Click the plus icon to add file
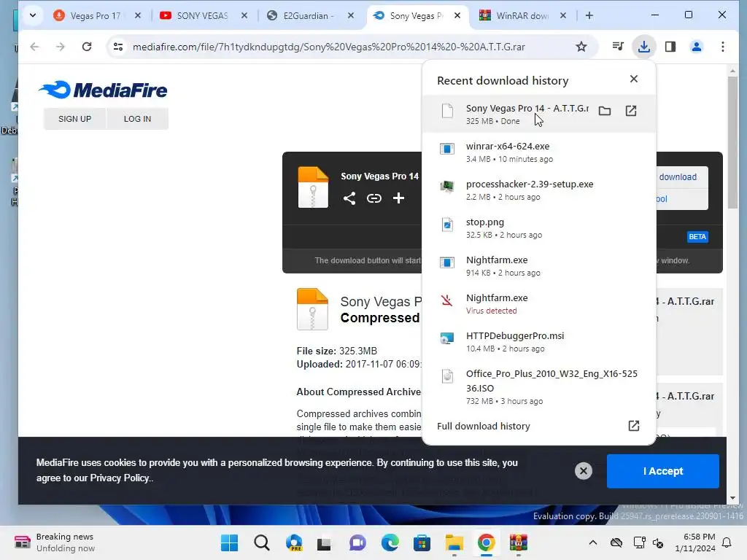Image resolution: width=747 pixels, height=560 pixels. (398, 198)
